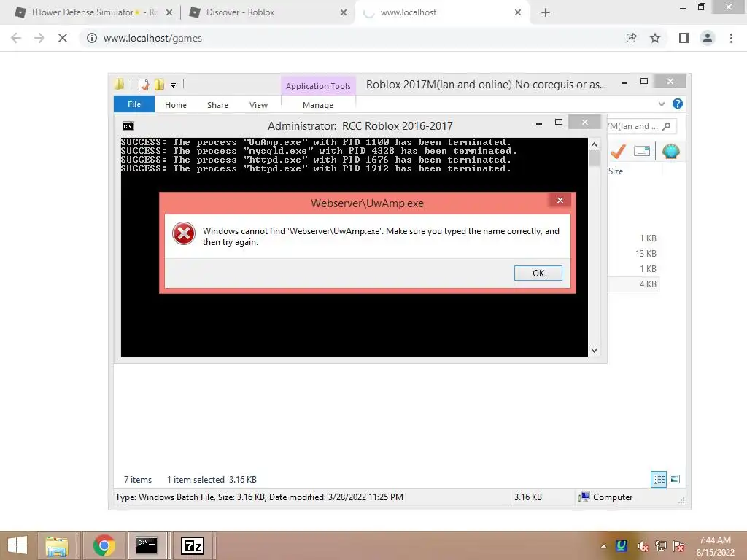Maximize the RCC Roblox console window
The image size is (747, 560).
pyautogui.click(x=559, y=122)
